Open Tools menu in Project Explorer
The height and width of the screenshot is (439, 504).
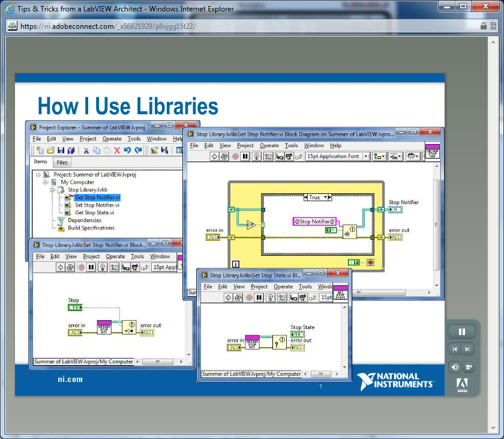(134, 139)
